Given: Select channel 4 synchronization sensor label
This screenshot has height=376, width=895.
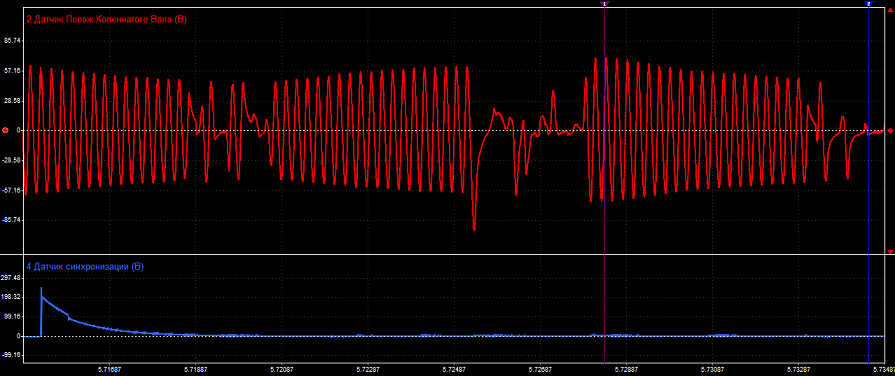Looking at the screenshot, I should click(x=84, y=266).
